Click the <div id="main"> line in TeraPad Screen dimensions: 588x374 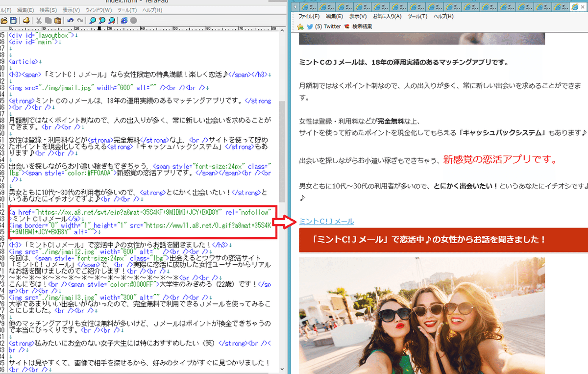point(35,42)
